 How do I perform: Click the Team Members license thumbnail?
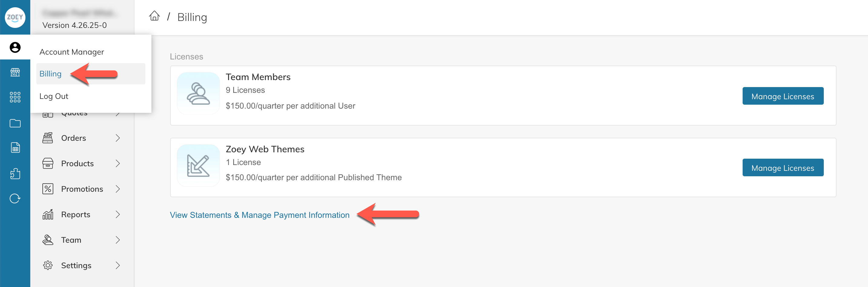point(198,93)
